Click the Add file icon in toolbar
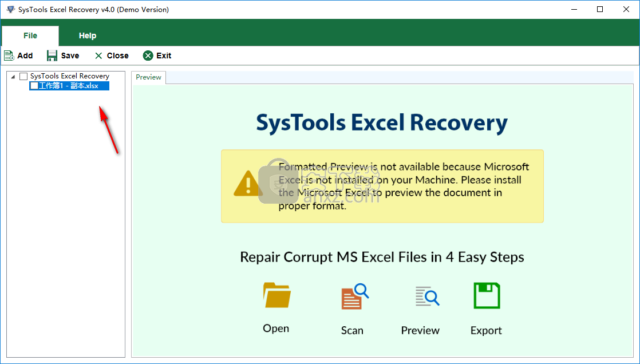Screen dimensions: 640x364 pos(9,56)
